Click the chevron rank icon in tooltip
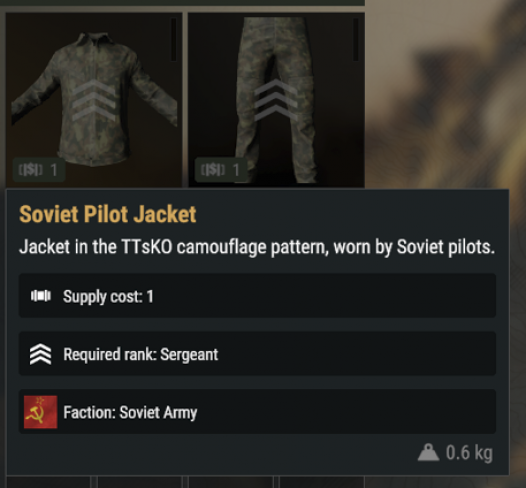The image size is (526, 488). (x=41, y=354)
